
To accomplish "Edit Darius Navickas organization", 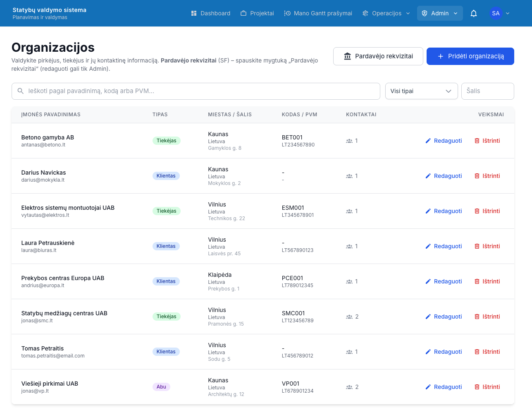I will (x=444, y=176).
